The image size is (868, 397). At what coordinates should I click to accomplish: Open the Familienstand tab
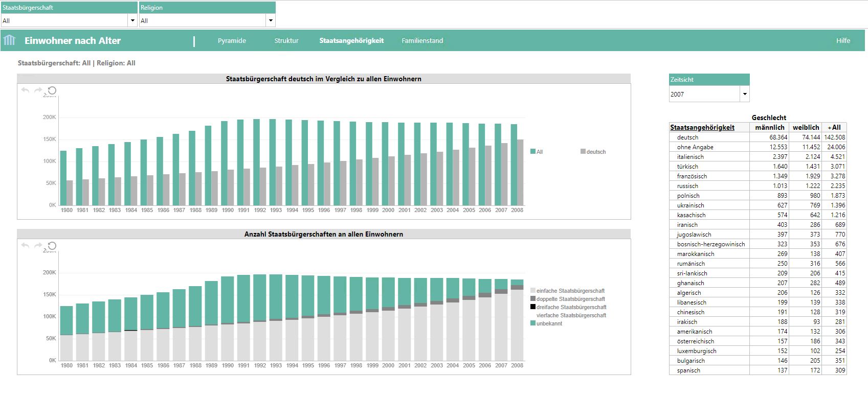422,41
